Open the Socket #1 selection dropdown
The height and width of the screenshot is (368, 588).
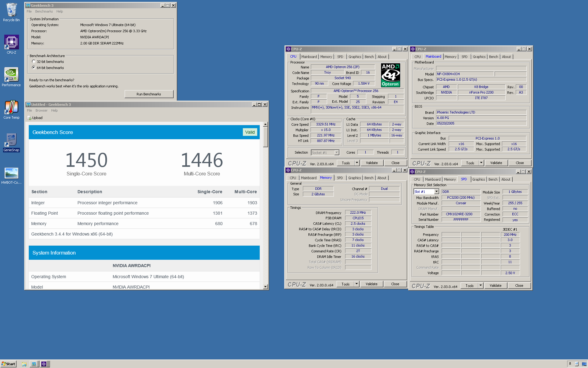coord(337,152)
